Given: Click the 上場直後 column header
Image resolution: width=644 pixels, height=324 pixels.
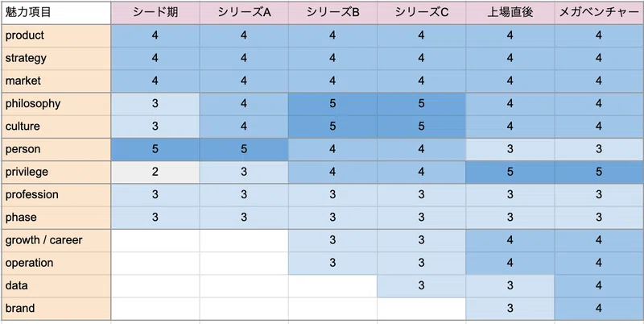Looking at the screenshot, I should pos(510,12).
